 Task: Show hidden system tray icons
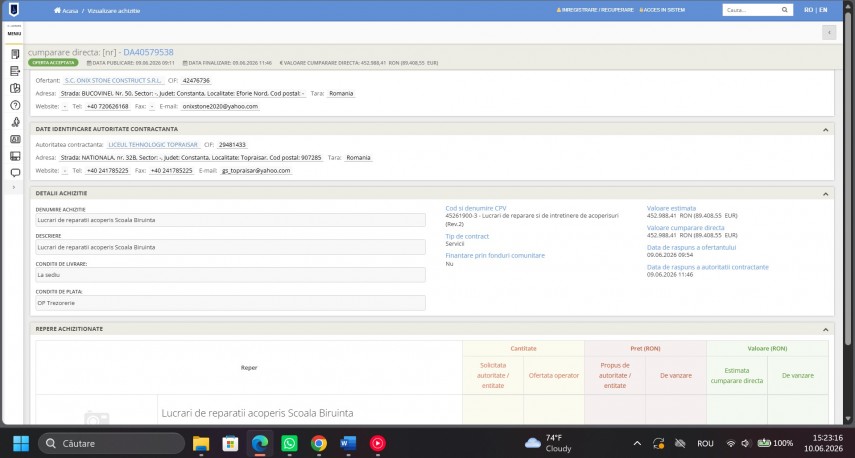coord(637,443)
